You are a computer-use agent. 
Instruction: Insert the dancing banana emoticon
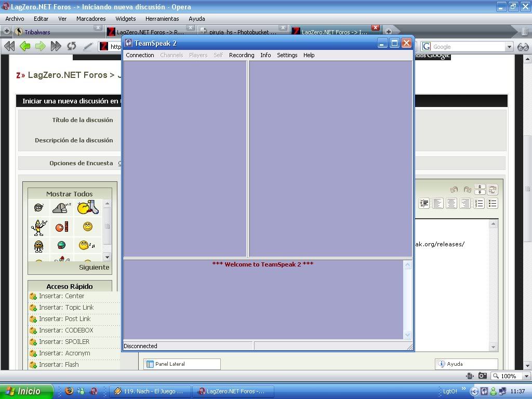pyautogui.click(x=39, y=227)
